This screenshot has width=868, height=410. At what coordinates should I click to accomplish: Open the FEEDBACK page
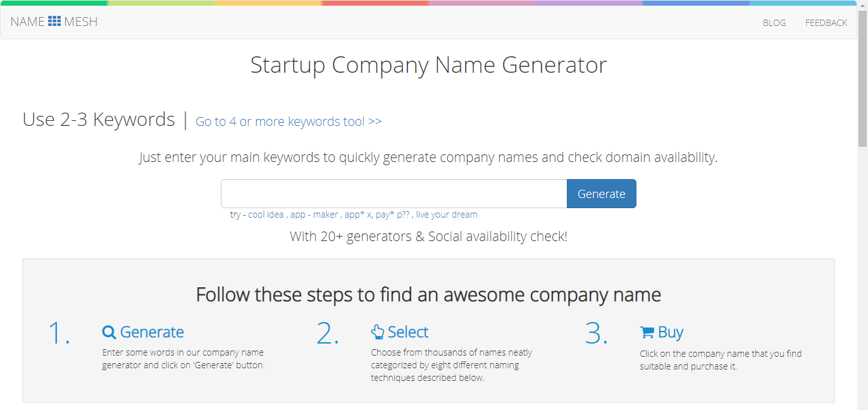point(826,23)
